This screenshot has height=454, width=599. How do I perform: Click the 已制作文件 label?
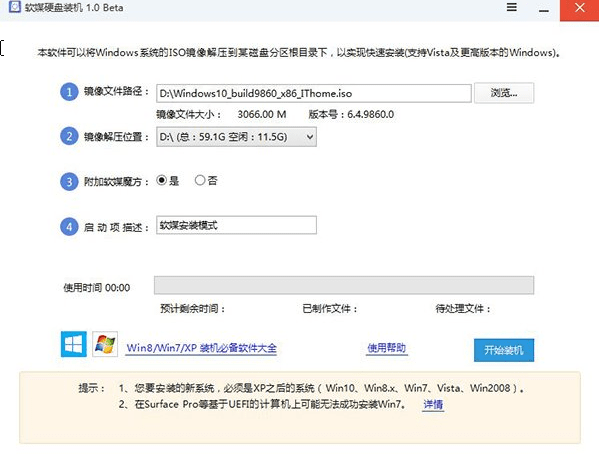[x=330, y=308]
